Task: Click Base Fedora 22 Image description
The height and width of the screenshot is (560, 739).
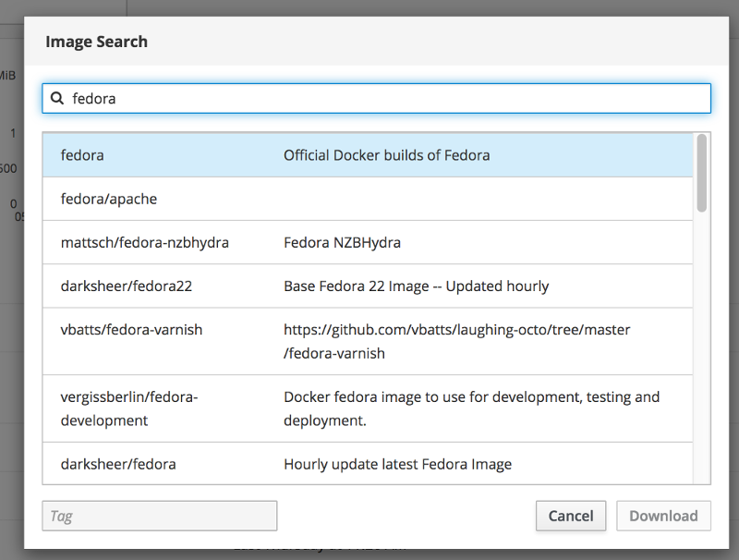Action: [x=417, y=286]
